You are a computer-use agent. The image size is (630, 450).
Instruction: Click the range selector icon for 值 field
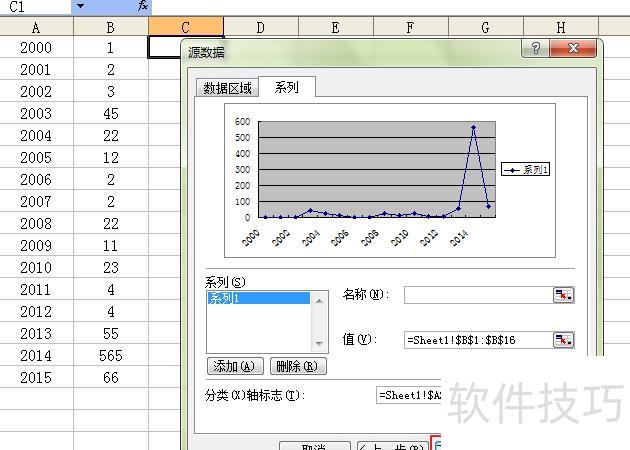tap(564, 340)
